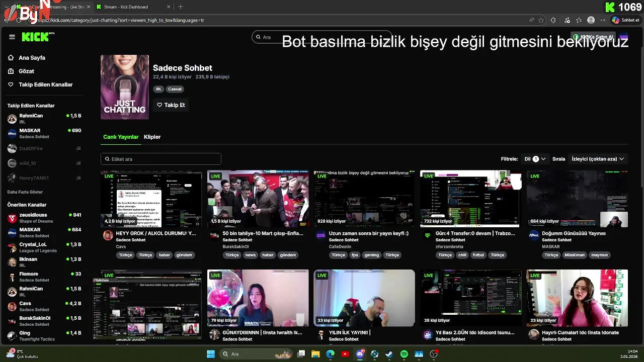The image size is (644, 362).
Task: Click the Uzun zaman sonra bir yayın keyfi title
Action: (x=368, y=233)
